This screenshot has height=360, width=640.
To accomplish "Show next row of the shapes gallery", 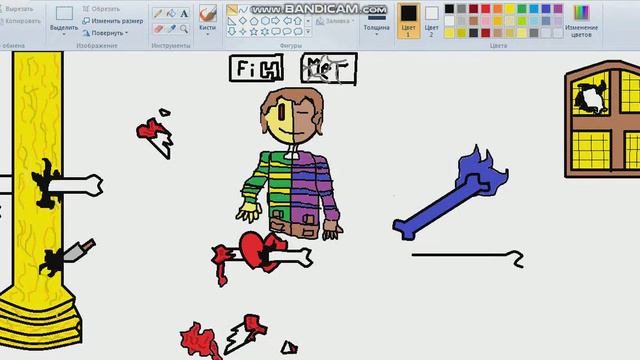I will (x=308, y=21).
